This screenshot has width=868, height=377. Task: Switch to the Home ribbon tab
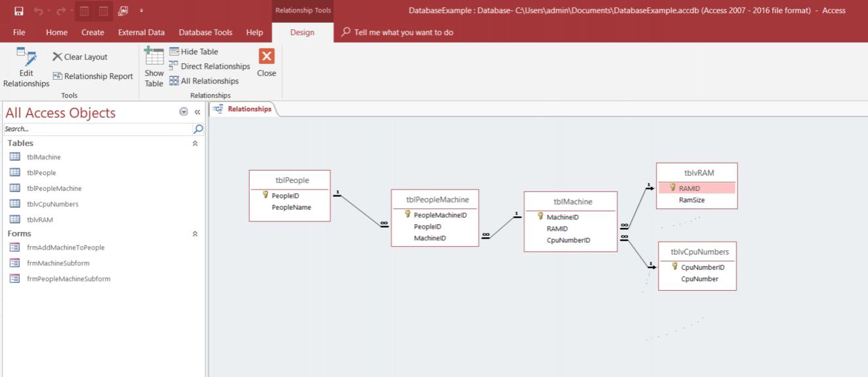click(x=57, y=32)
